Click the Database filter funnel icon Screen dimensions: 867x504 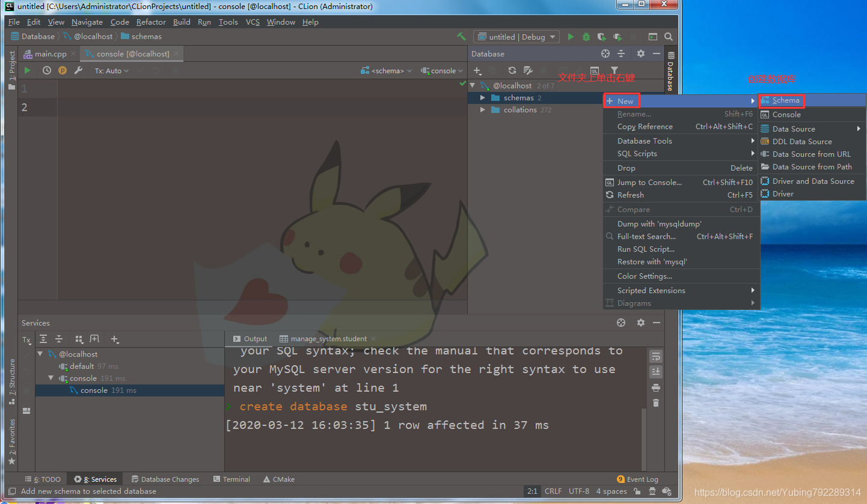tap(614, 70)
